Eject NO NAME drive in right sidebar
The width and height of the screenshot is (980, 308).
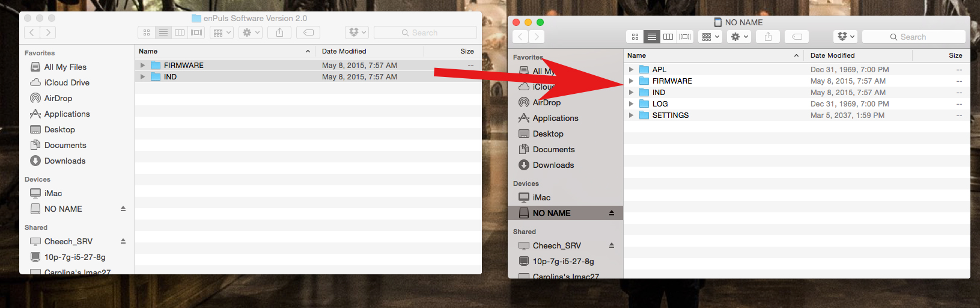click(612, 213)
